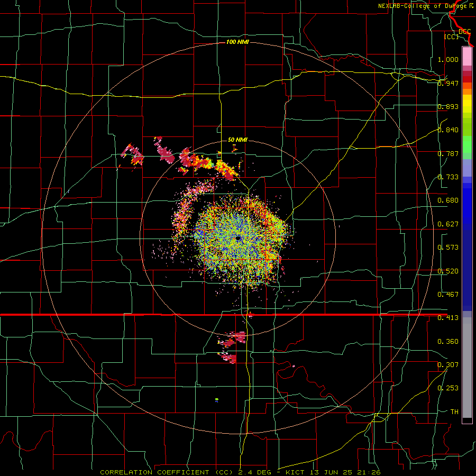Click the KICT radar station identifier

point(296,472)
